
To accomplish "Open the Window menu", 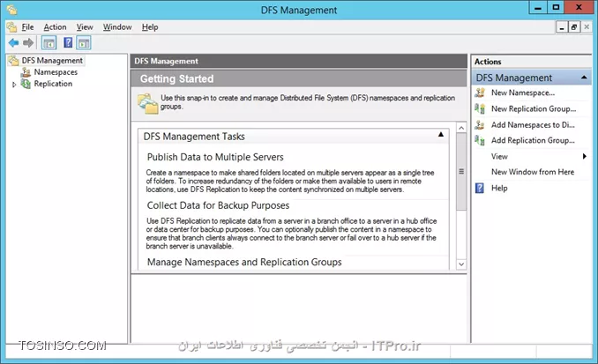I will click(117, 27).
